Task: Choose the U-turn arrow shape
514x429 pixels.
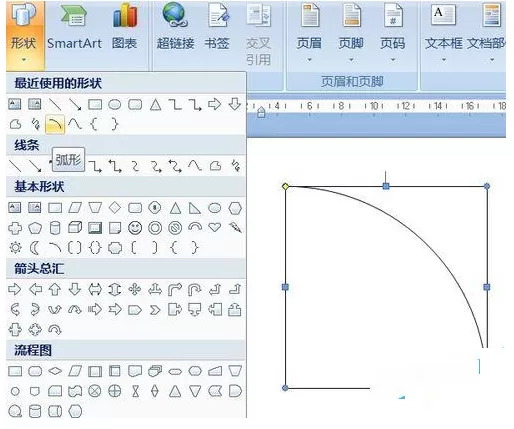Action: click(x=195, y=289)
